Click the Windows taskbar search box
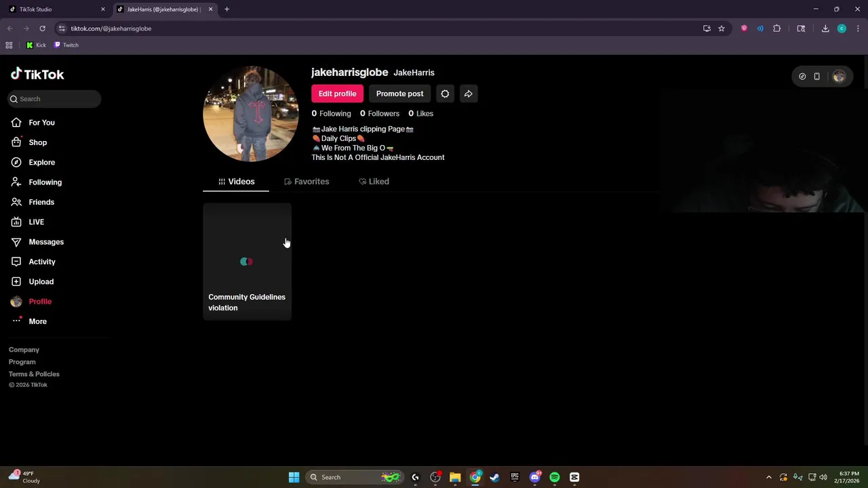This screenshot has width=868, height=488. point(354,477)
